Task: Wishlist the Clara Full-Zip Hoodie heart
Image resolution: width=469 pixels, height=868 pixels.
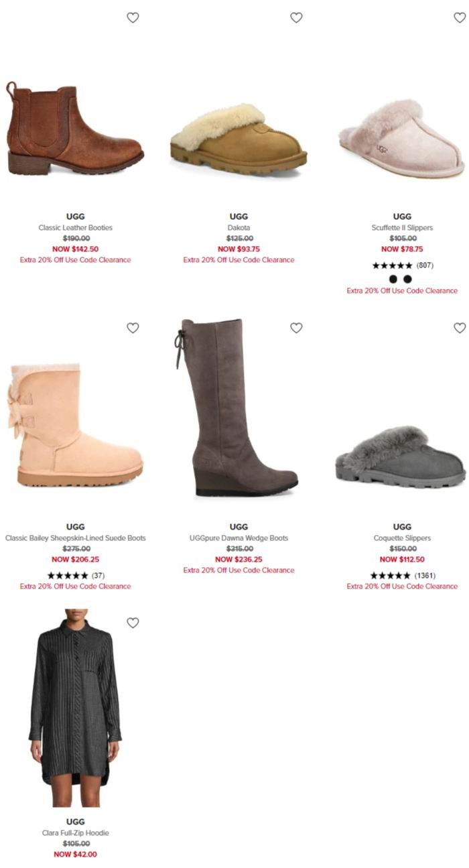Action: pyautogui.click(x=133, y=623)
